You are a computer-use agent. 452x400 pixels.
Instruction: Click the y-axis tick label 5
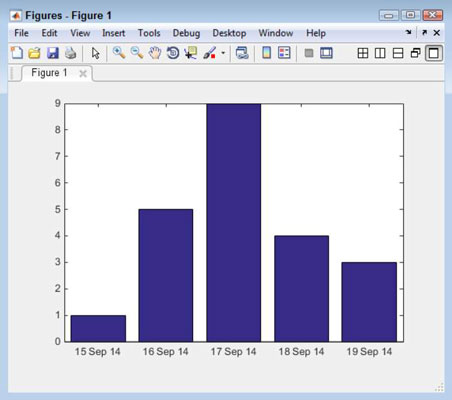tap(58, 209)
